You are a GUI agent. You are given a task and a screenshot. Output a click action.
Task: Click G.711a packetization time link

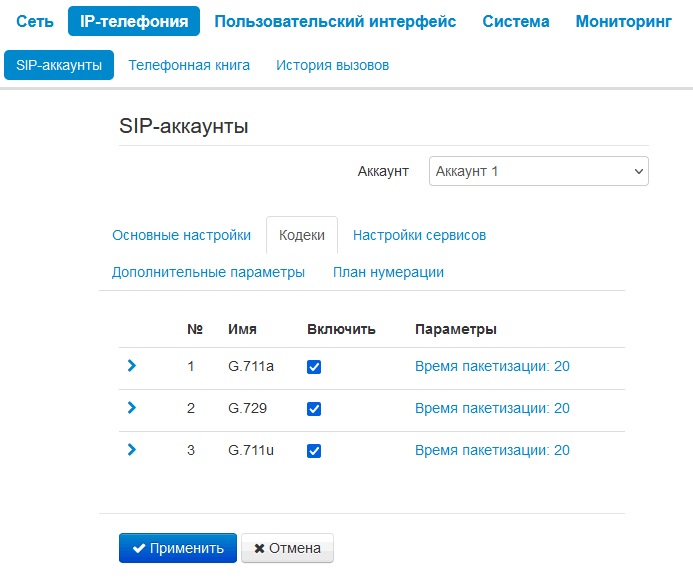tap(492, 366)
